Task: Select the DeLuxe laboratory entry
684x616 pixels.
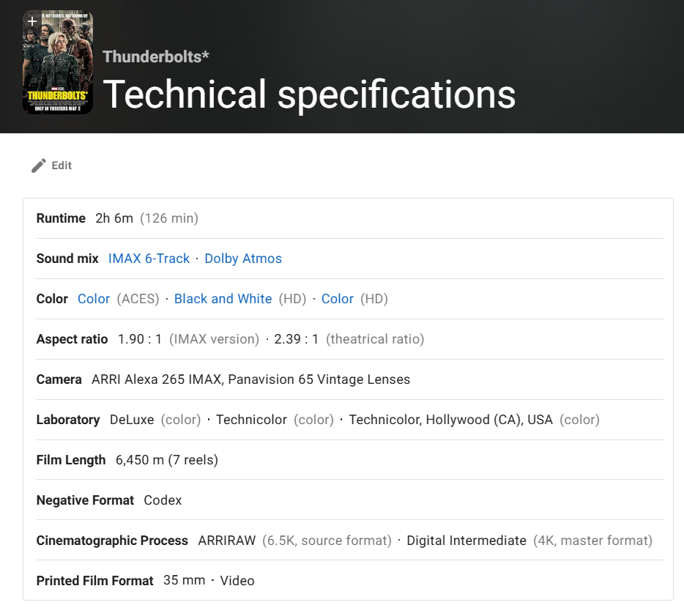Action: [x=132, y=420]
